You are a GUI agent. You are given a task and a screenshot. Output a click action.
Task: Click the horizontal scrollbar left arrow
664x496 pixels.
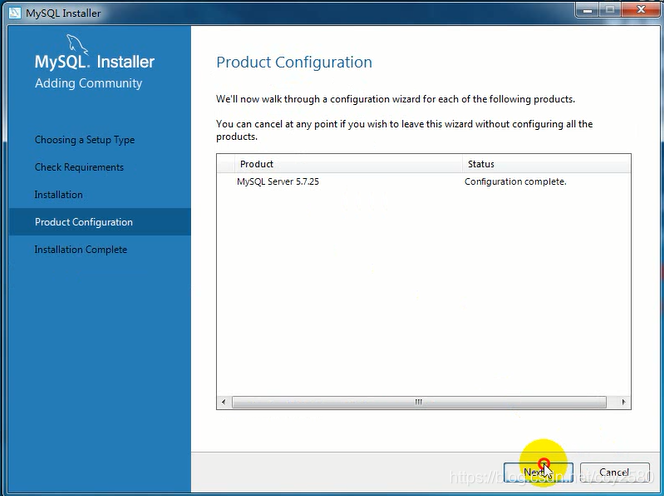224,402
